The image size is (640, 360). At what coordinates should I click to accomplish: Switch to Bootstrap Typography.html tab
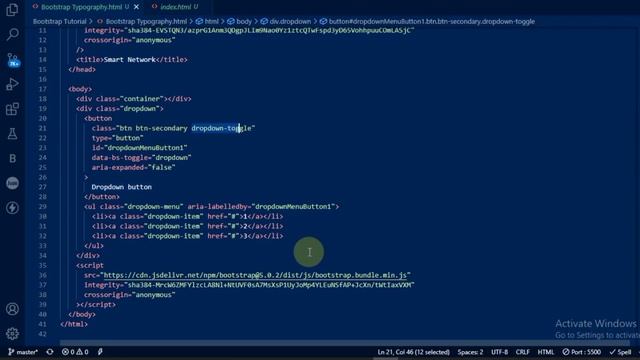pyautogui.click(x=82, y=7)
